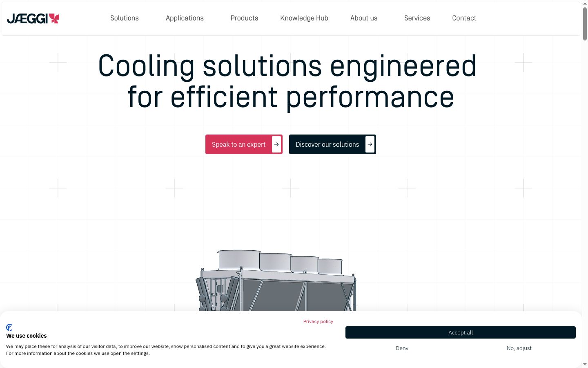Go to the Services page
The width and height of the screenshot is (588, 368).
[x=417, y=18]
